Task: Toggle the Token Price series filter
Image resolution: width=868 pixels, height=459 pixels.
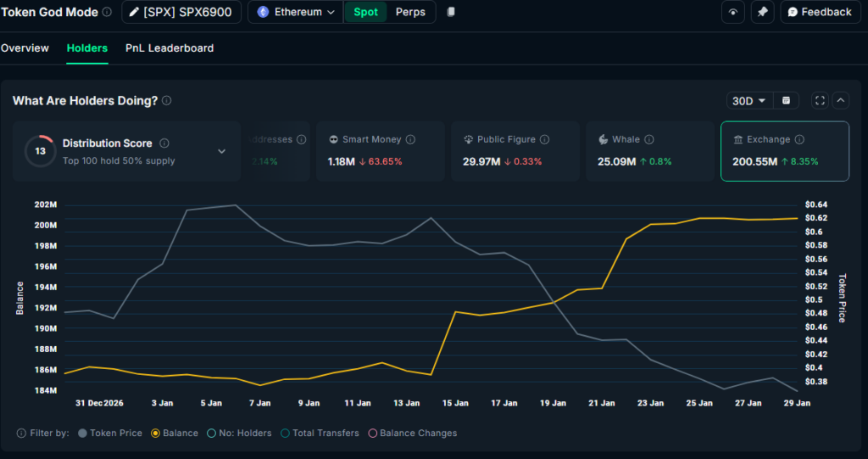Action: [109, 434]
